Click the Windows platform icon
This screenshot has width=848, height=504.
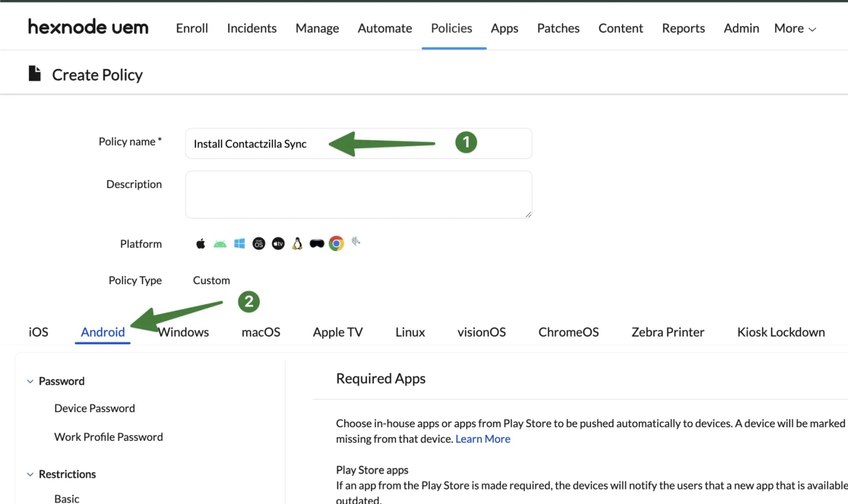click(x=240, y=244)
